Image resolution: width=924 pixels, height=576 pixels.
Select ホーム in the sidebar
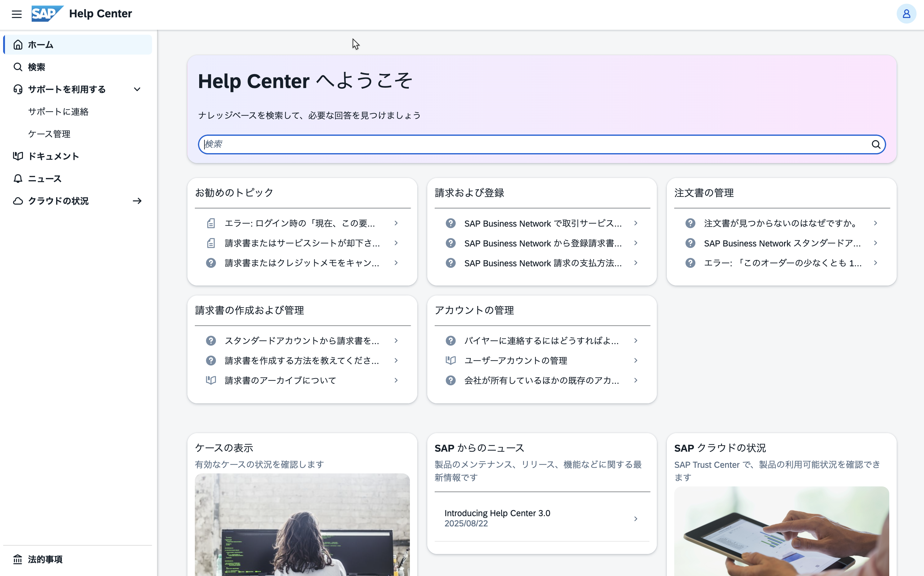click(x=40, y=45)
